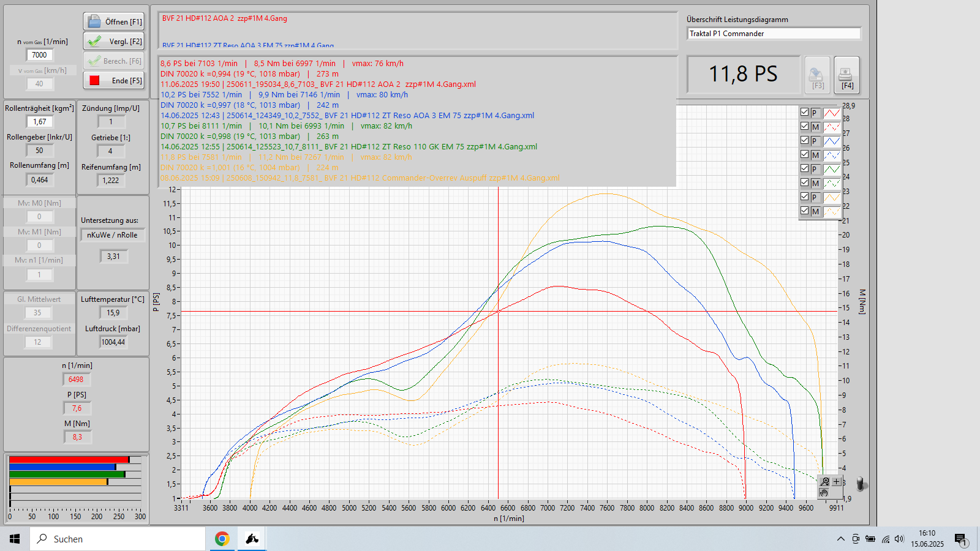Screen dimensions: 980x551
Task: Activate the crosshair cursor tool on graph
Action: point(836,482)
